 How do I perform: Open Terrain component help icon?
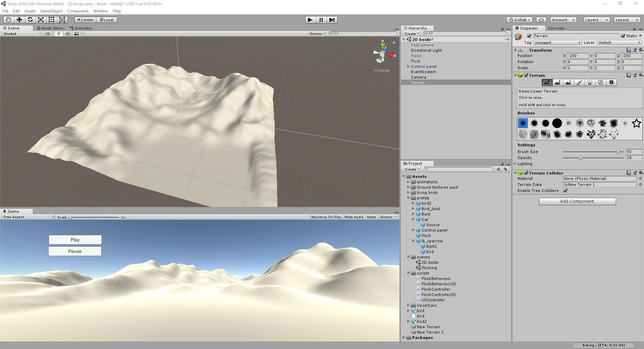tap(629, 76)
